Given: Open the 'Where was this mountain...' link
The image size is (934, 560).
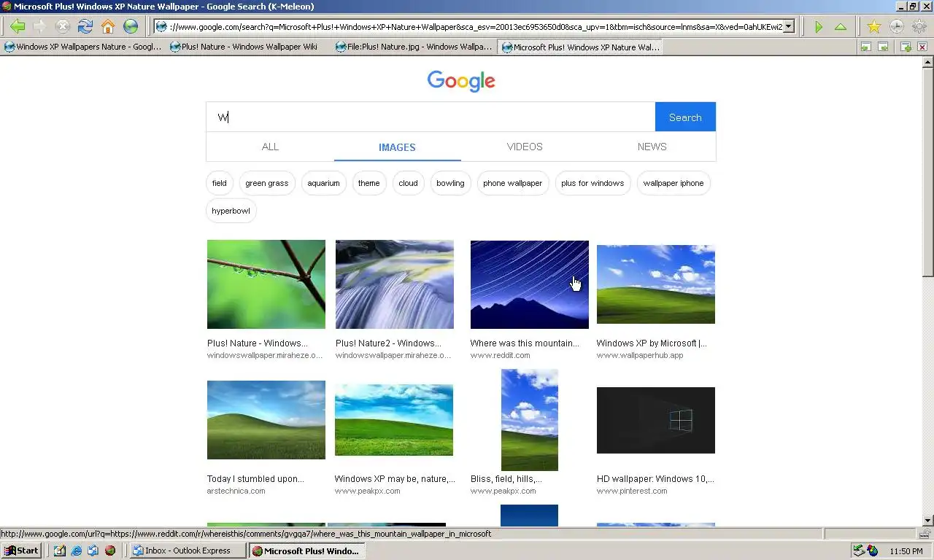Looking at the screenshot, I should pyautogui.click(x=525, y=343).
